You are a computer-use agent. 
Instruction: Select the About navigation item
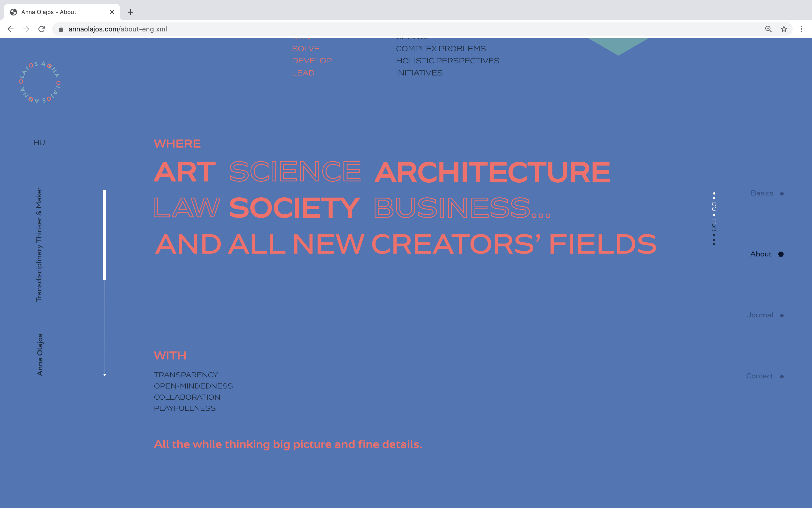coord(761,254)
